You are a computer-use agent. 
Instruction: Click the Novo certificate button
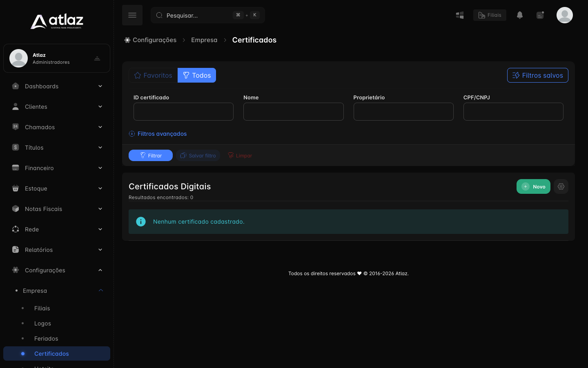533,186
